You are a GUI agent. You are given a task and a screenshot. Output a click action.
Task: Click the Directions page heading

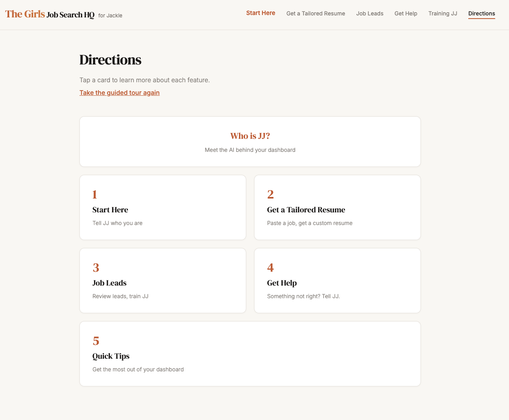pyautogui.click(x=110, y=60)
